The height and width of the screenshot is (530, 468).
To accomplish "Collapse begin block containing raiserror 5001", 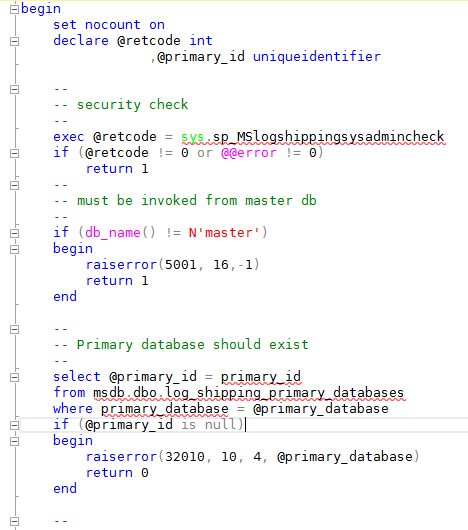I will coord(14,249).
